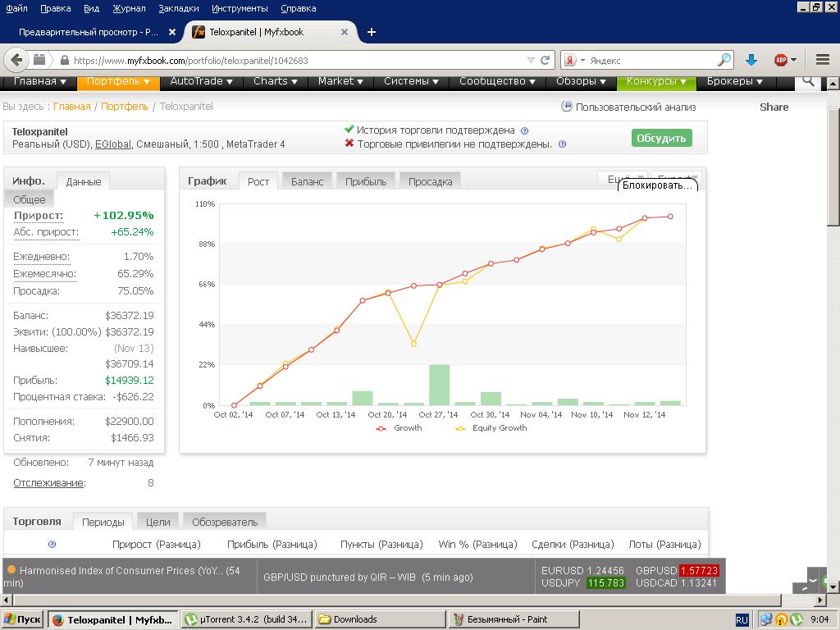Expand the Market navigation dropdown
The width and height of the screenshot is (840, 630).
[340, 81]
